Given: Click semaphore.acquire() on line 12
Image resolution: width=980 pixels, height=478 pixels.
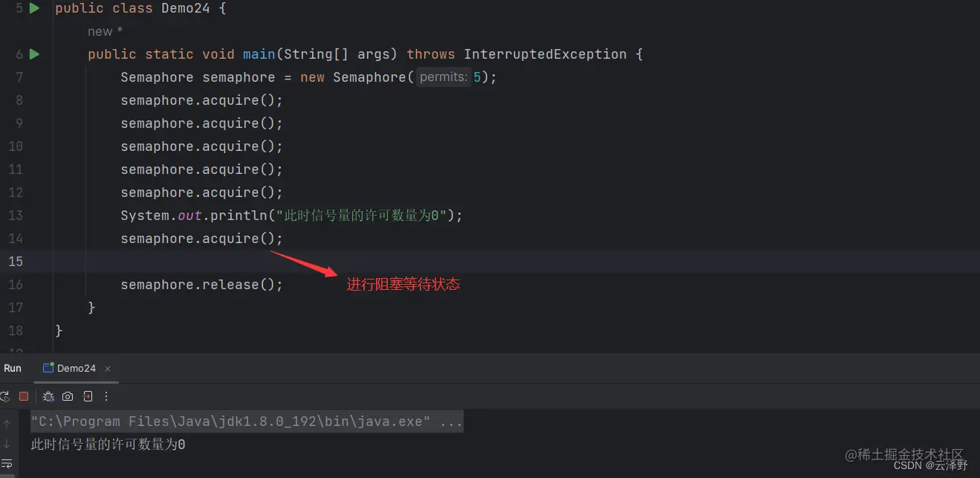Looking at the screenshot, I should pyautogui.click(x=202, y=193).
